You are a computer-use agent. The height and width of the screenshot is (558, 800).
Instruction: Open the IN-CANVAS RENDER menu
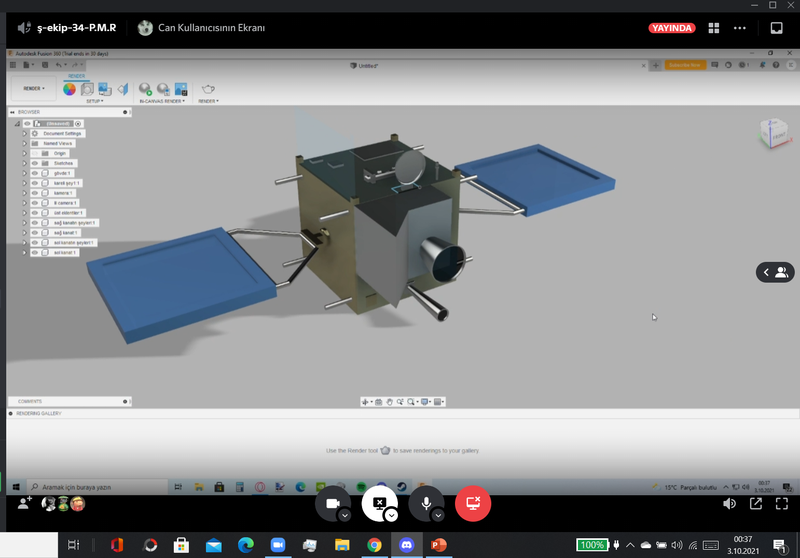tap(163, 101)
